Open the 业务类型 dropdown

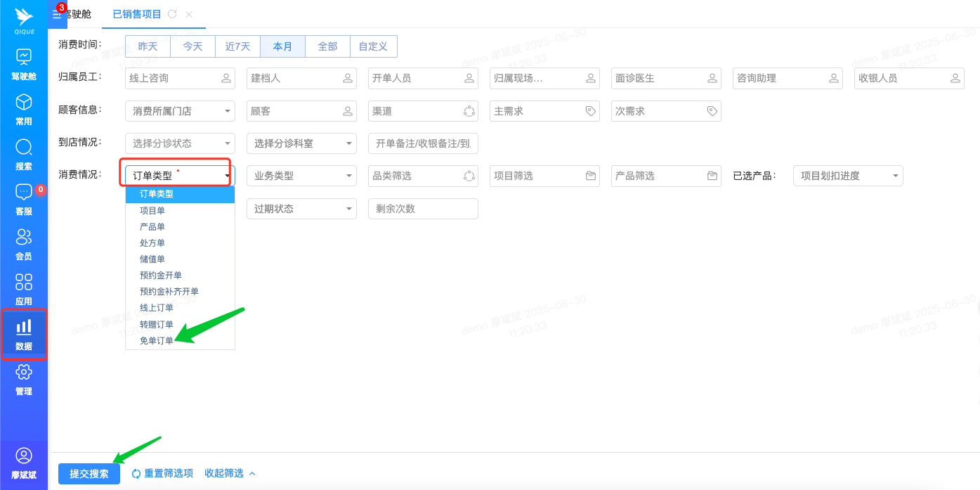[x=301, y=176]
